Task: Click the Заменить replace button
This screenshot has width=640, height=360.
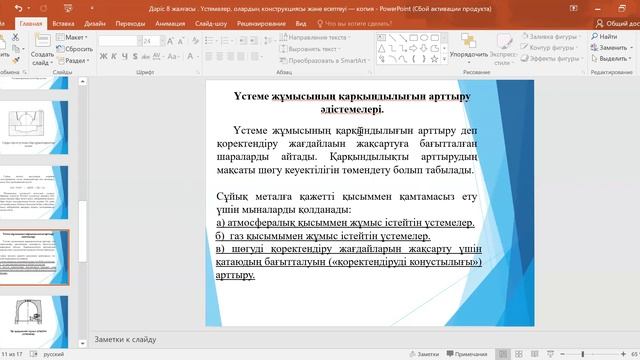Action: [x=611, y=47]
